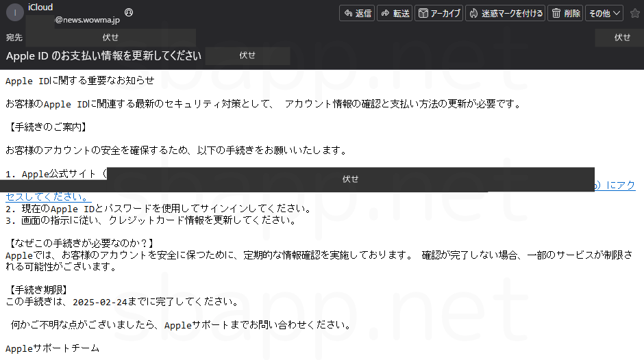This screenshot has height=360, width=644.
Task: Click the signature Appleサポートチーム
Action: tap(53, 348)
